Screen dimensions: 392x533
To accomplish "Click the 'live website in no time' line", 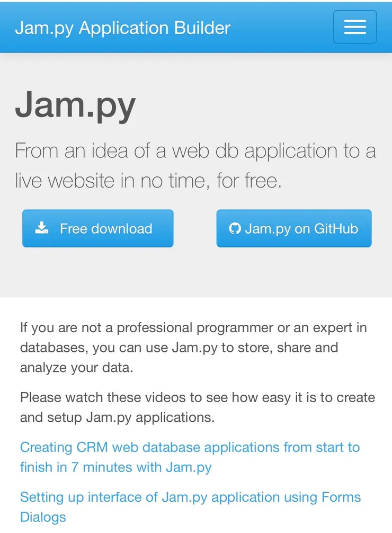I will pyautogui.click(x=148, y=181).
